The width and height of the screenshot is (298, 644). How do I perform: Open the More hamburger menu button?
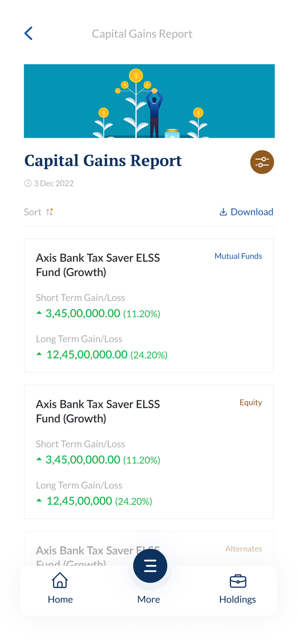(150, 566)
